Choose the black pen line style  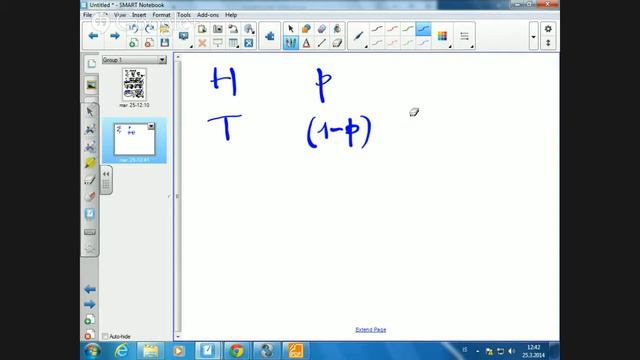(x=377, y=29)
